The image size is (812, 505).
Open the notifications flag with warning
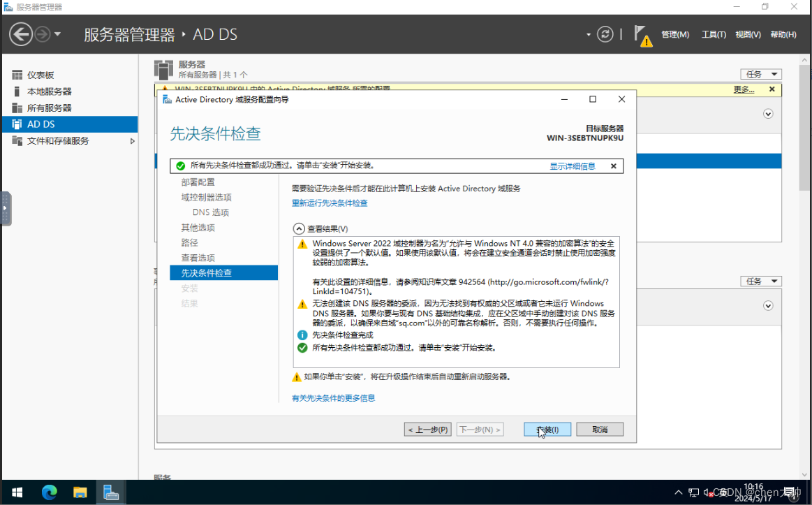pyautogui.click(x=642, y=36)
